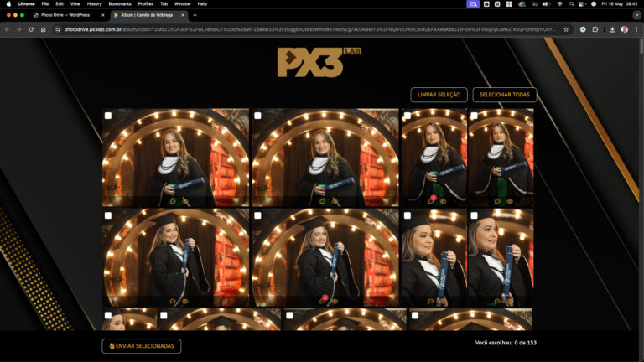Reload the page
Screen dimensions: 644x362
point(31,29)
